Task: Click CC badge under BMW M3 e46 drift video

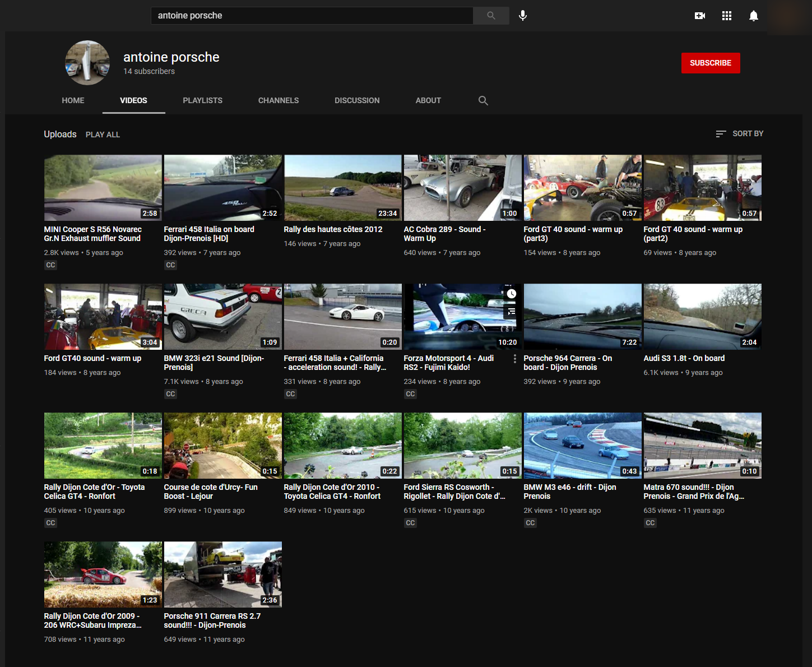Action: coord(530,523)
